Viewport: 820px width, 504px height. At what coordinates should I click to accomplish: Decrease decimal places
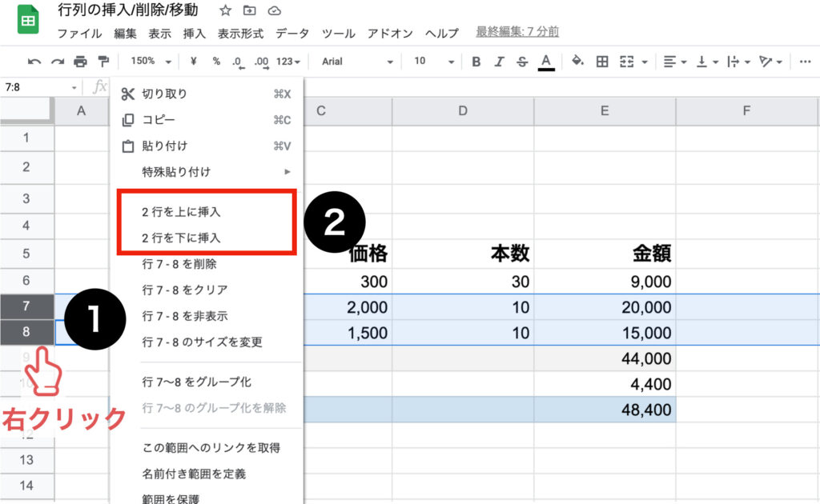[238, 62]
